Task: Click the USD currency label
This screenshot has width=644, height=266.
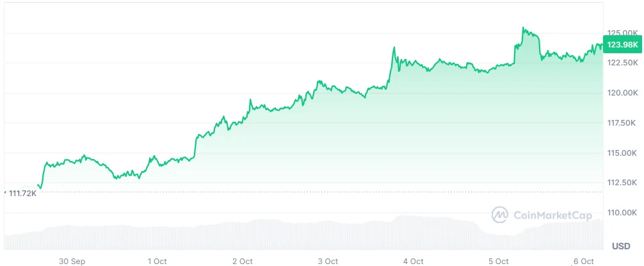Action: [x=621, y=246]
